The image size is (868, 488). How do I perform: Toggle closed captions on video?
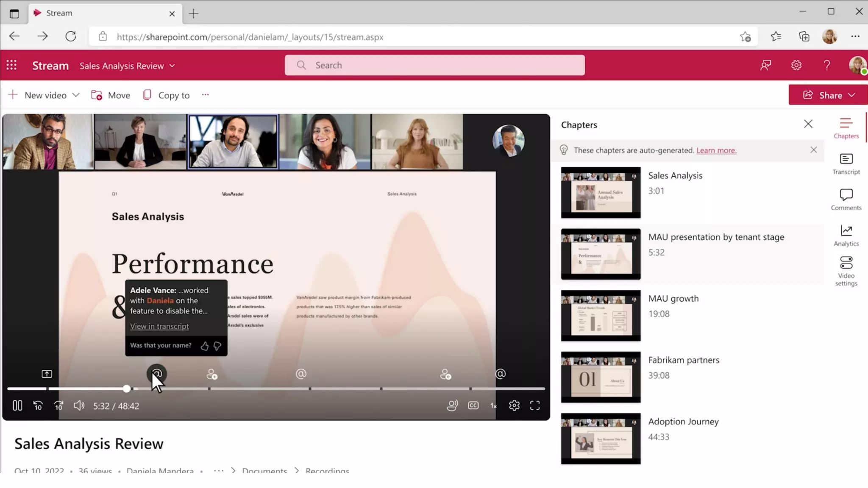[x=473, y=406]
